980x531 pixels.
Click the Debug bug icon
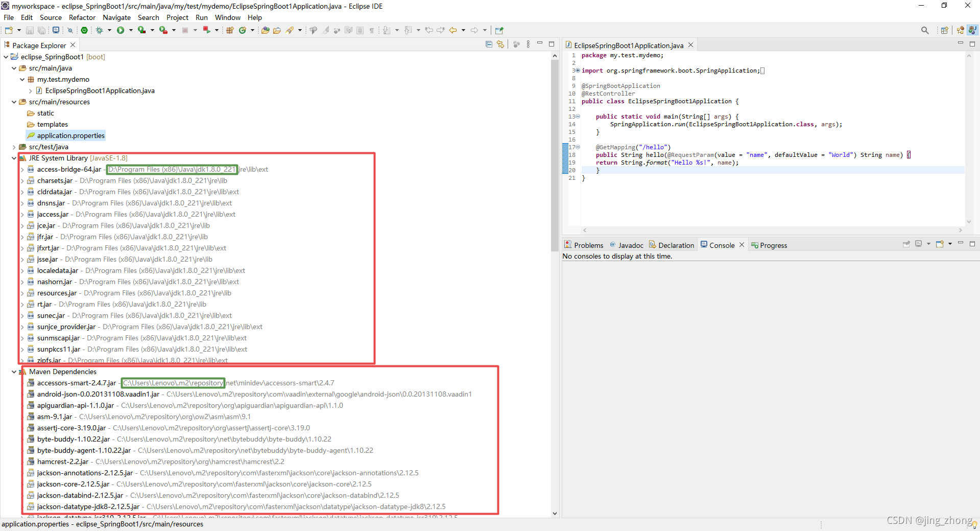100,30
